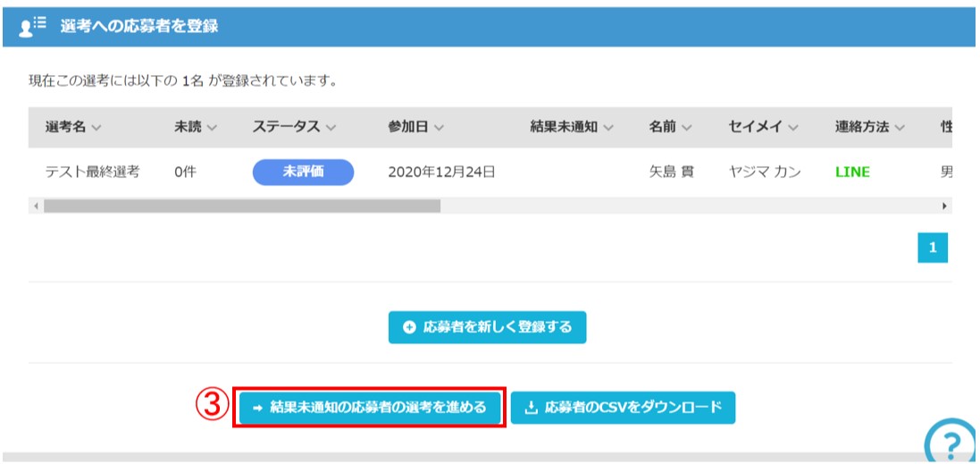Sort by 参加日 column header

coord(415,127)
